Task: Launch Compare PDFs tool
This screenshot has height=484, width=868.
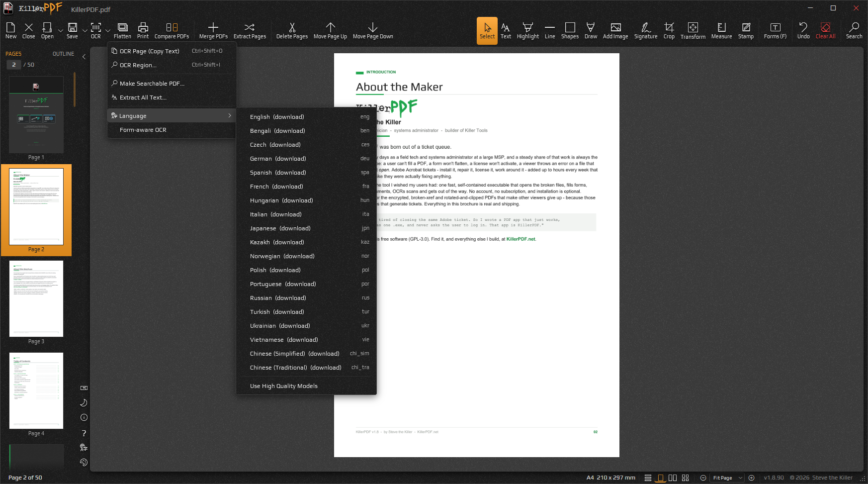Action: tap(172, 30)
